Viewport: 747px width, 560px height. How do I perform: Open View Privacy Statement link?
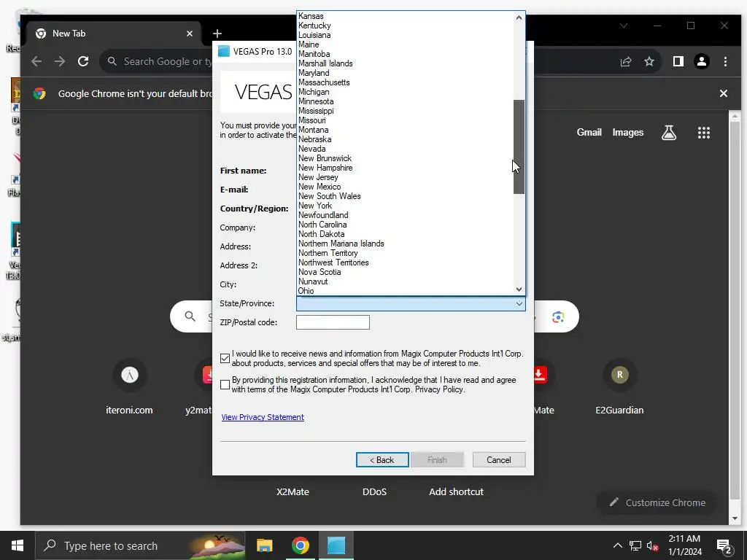263,417
